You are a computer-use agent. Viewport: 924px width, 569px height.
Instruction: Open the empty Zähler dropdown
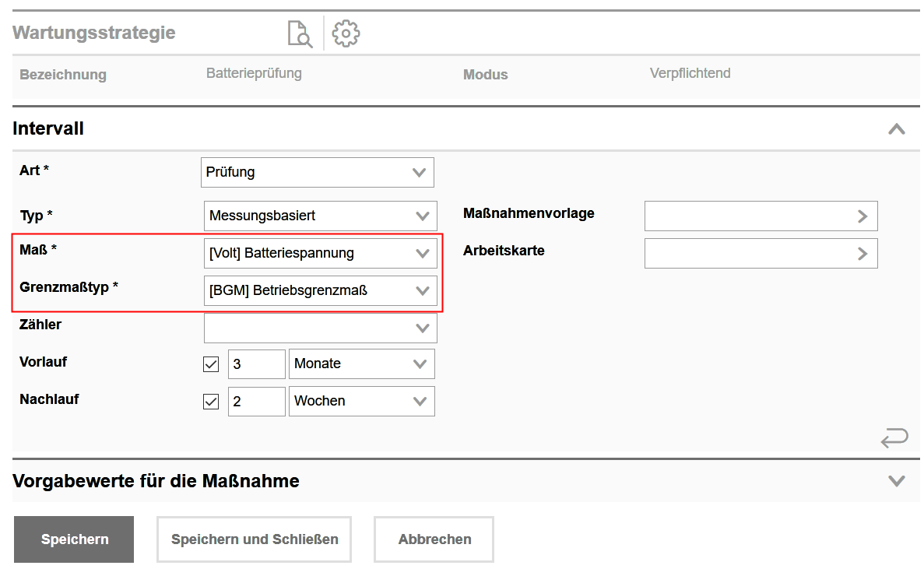click(x=320, y=328)
